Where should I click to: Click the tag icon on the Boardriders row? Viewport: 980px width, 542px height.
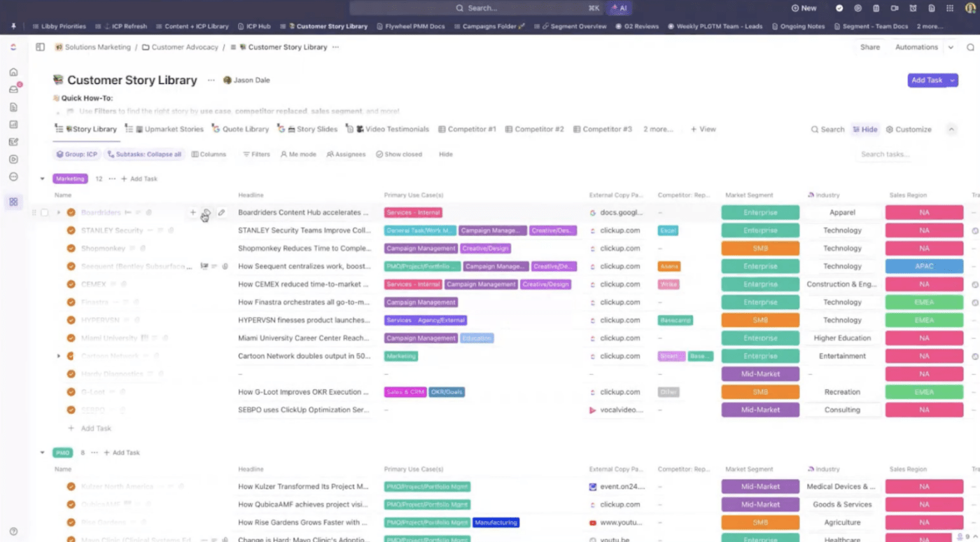206,212
